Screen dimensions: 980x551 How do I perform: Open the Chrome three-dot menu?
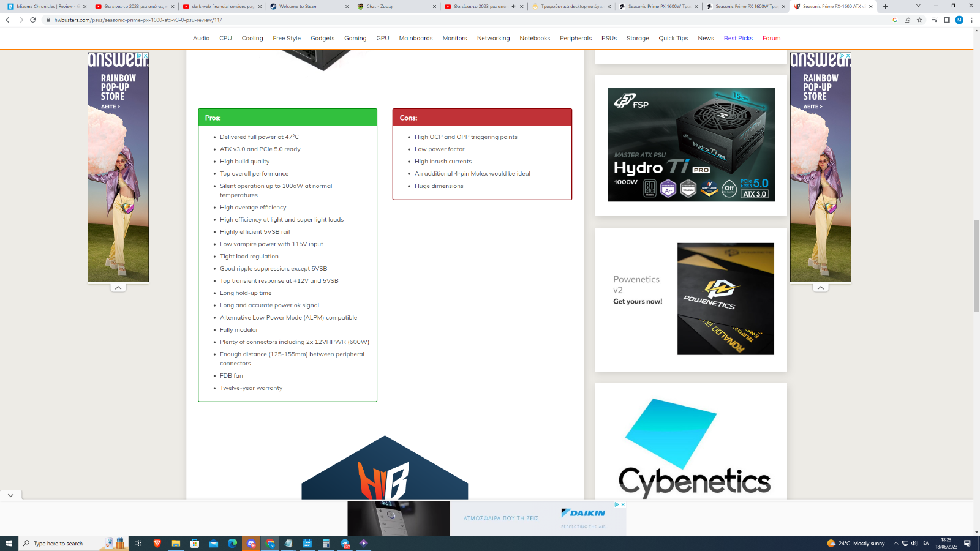click(971, 20)
